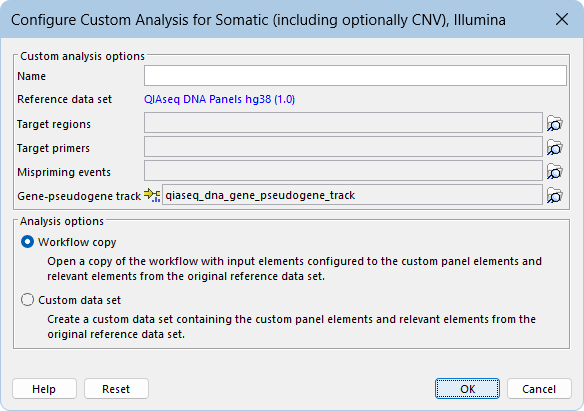Click the "Analysis options" group title

[62, 221]
